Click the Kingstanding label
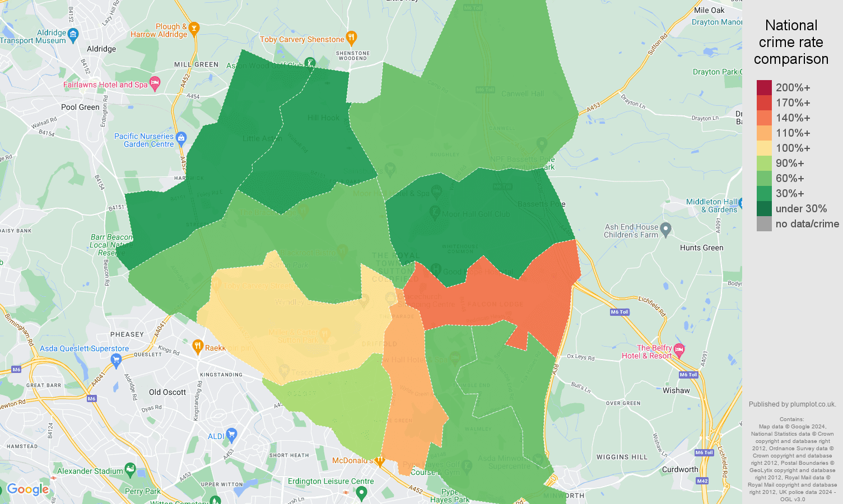Image resolution: width=843 pixels, height=504 pixels. (221, 375)
